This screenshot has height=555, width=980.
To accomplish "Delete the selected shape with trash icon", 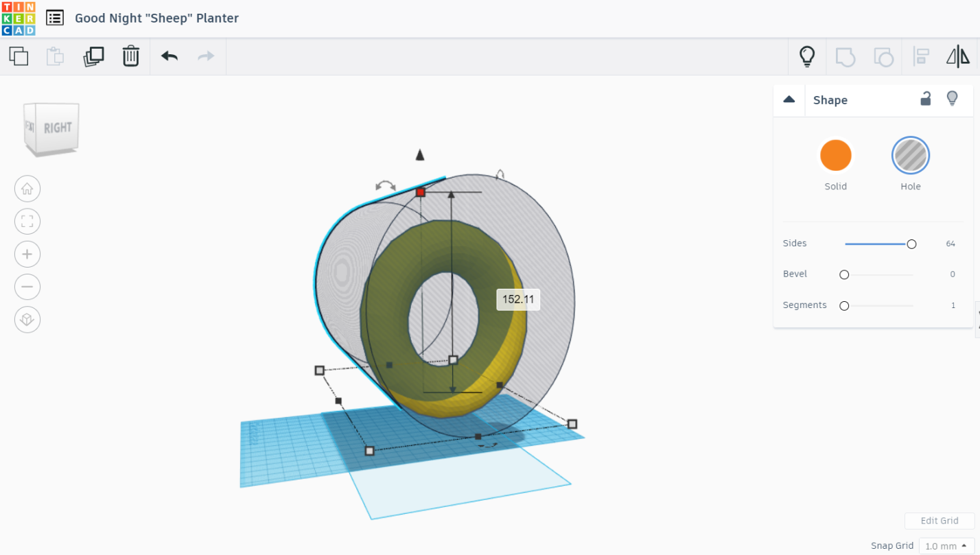I will click(131, 56).
